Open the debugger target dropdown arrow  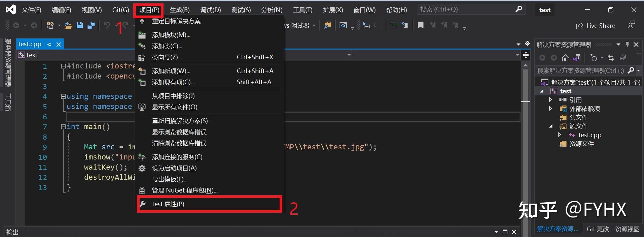pyautogui.click(x=314, y=25)
